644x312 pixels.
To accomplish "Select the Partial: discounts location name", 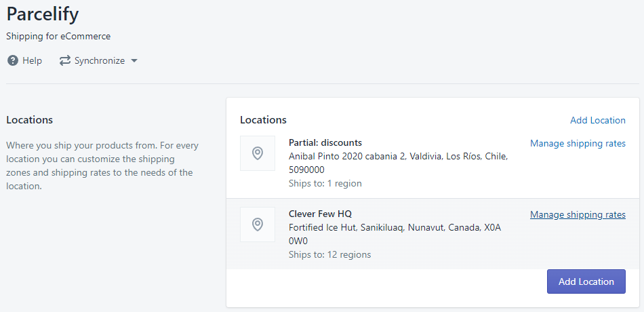I will [325, 142].
